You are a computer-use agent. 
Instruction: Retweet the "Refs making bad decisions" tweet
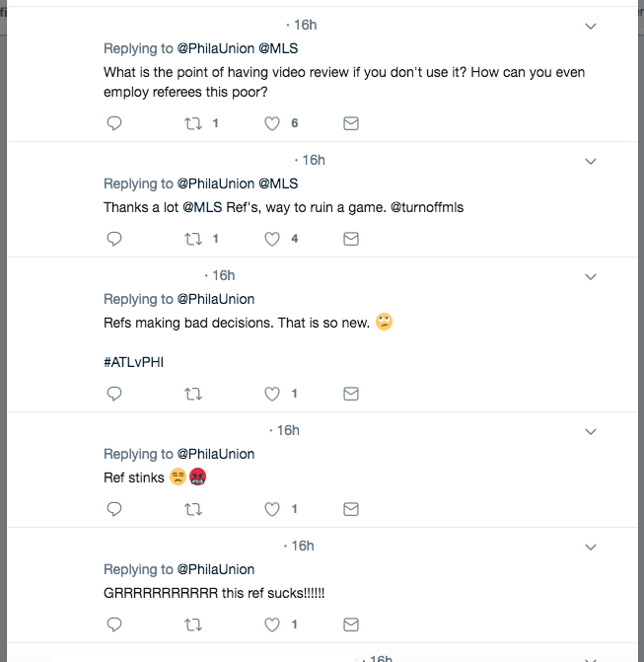(x=194, y=394)
